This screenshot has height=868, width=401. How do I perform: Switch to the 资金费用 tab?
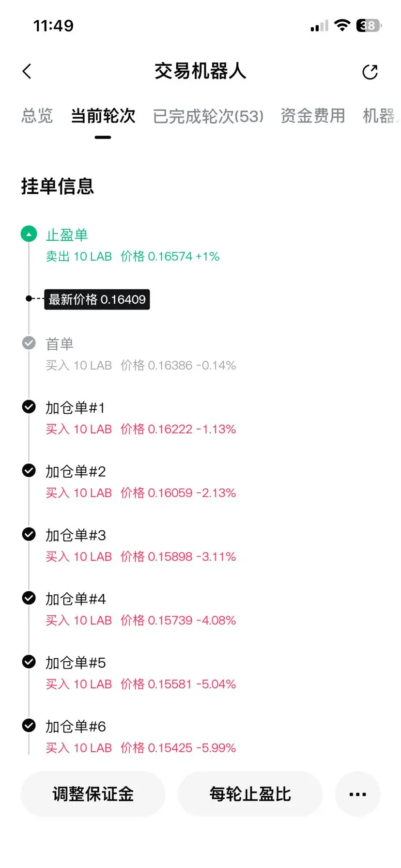pyautogui.click(x=313, y=116)
